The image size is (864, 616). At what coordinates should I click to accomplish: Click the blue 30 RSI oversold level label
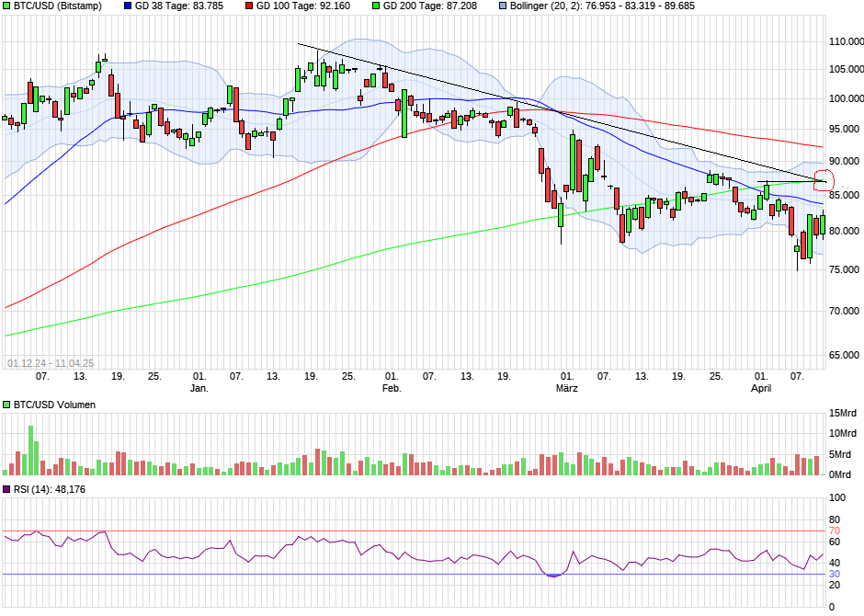click(x=835, y=574)
